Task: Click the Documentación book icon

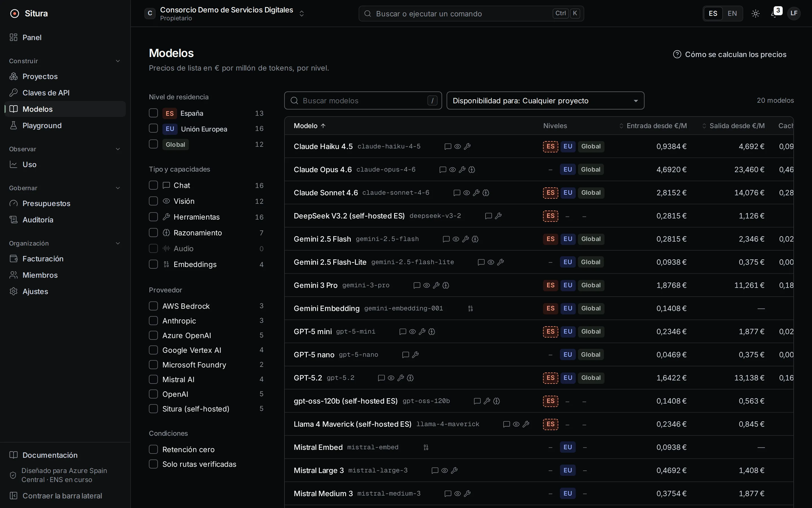Action: tap(14, 455)
